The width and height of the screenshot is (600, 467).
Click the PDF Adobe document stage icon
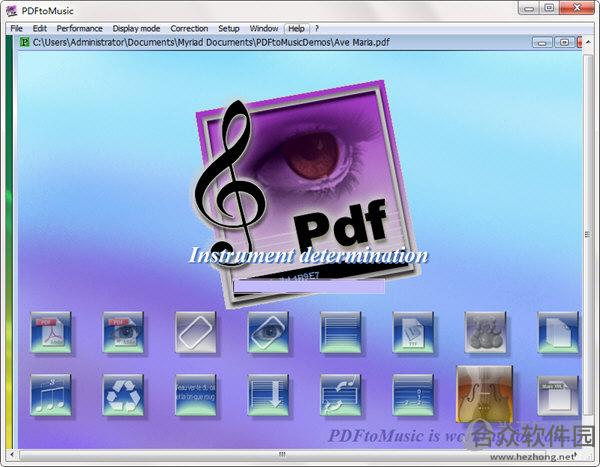51,332
